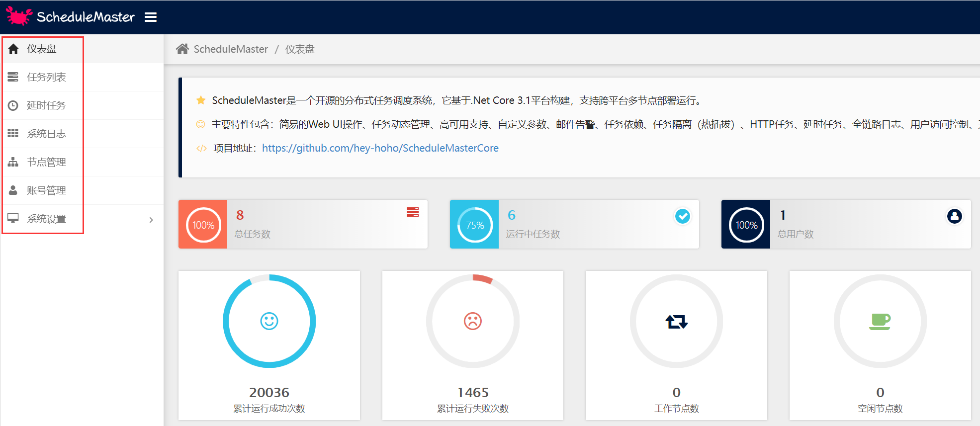This screenshot has width=980, height=426.
Task: Click the user icon beside 账号管理
Action: [13, 190]
